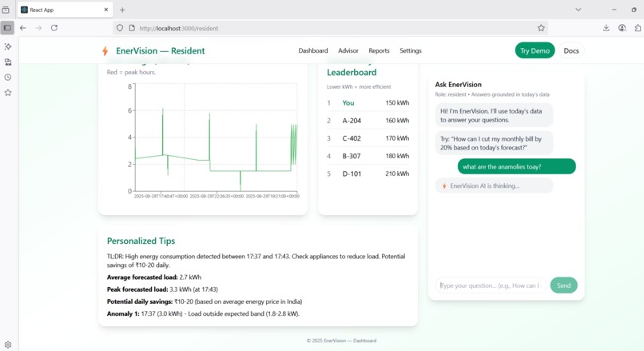Viewport: 644px width, 351px height.
Task: Select the React App browser tab
Action: [65, 10]
